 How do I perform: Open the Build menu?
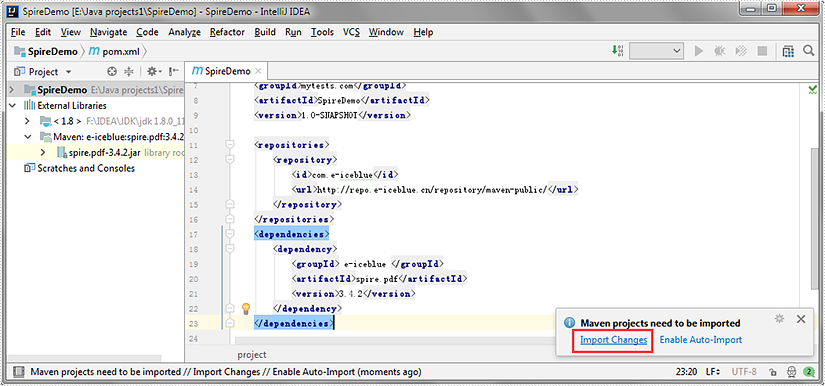pyautogui.click(x=265, y=32)
